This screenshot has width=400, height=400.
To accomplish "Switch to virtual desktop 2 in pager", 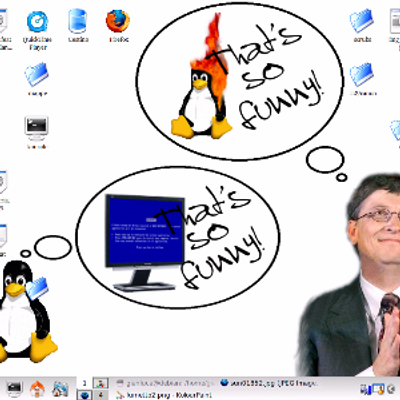I will 100,383.
